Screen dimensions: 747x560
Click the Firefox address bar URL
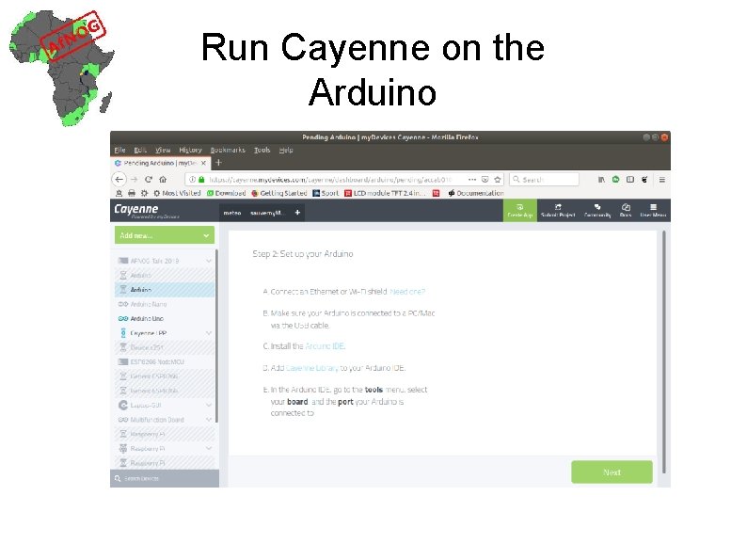click(330, 180)
